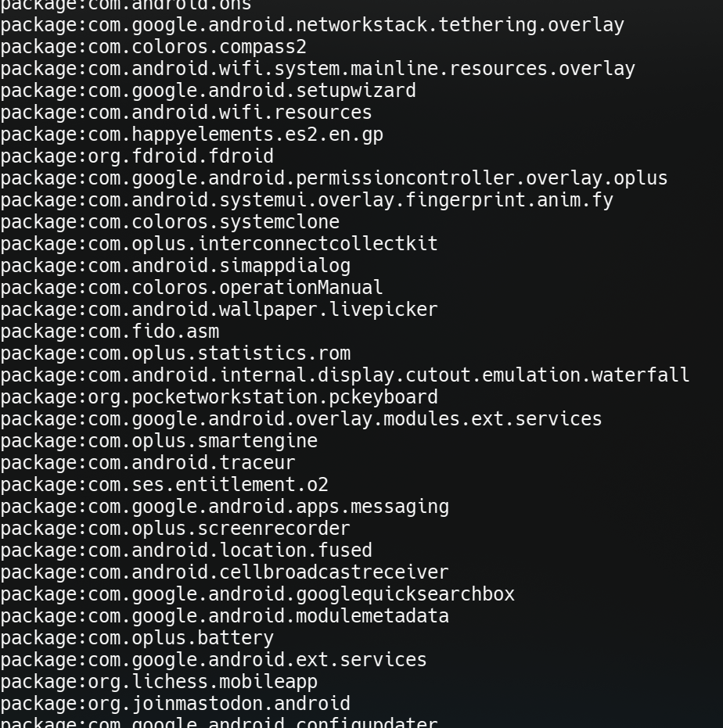Click the com.google.android.apps.messaging line
The height and width of the screenshot is (728, 723).
225,507
